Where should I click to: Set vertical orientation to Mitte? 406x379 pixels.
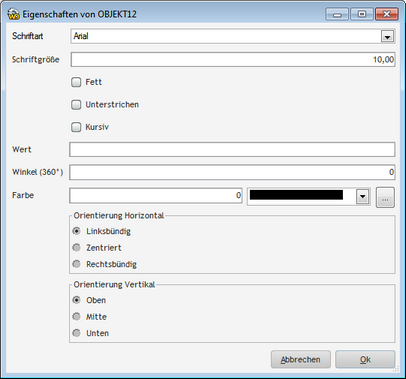pos(76,316)
